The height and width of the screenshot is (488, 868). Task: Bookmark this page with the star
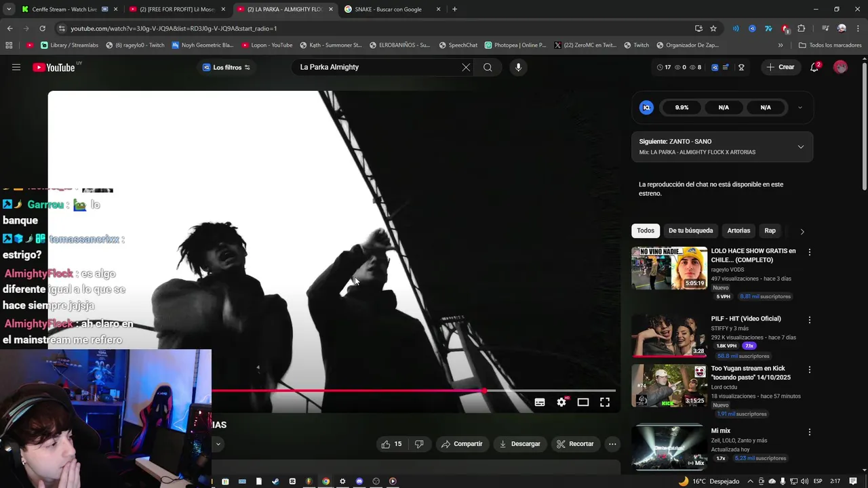[713, 28]
